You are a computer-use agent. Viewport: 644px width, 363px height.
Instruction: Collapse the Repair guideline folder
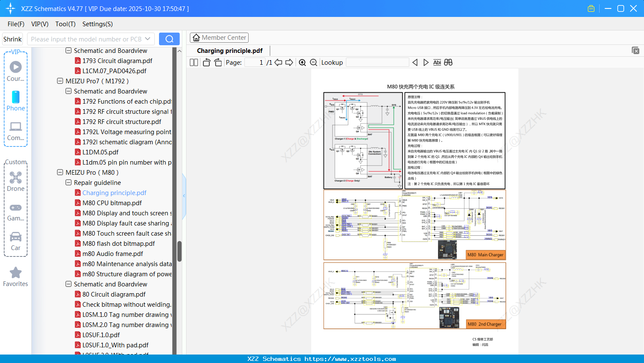(69, 182)
